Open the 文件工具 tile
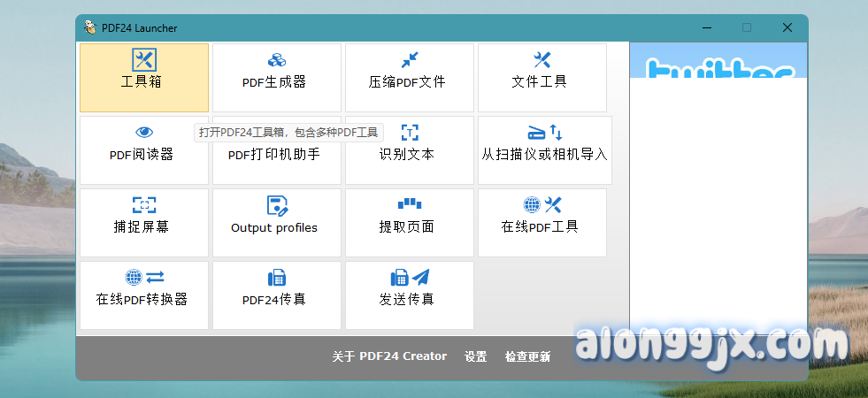The height and width of the screenshot is (398, 868). click(542, 78)
